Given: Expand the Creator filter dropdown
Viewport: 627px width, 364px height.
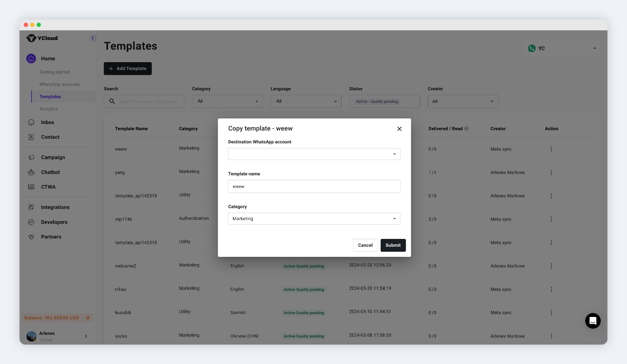Looking at the screenshot, I should click(463, 101).
